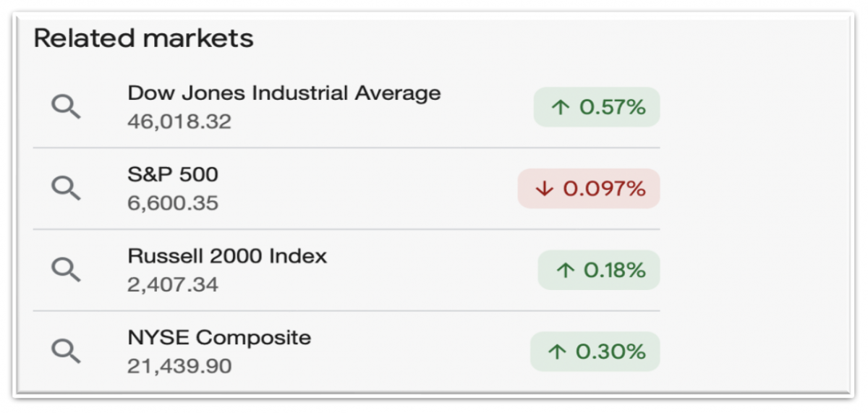Image resolution: width=868 pixels, height=413 pixels.
Task: Click the search icon beside Dow Jones
Action: [x=66, y=108]
